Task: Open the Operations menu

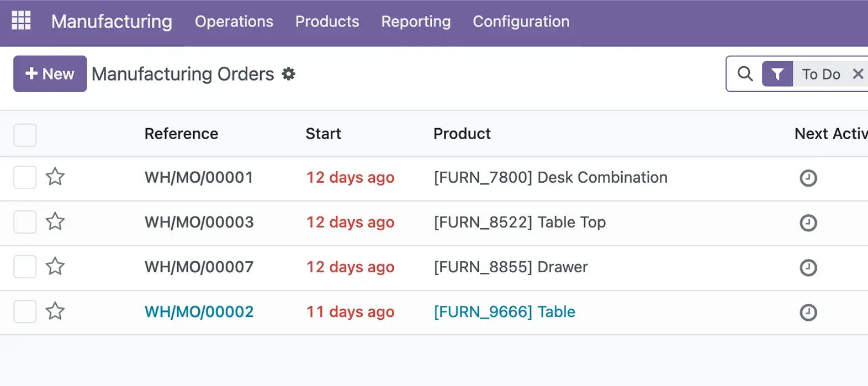Action: tap(234, 22)
